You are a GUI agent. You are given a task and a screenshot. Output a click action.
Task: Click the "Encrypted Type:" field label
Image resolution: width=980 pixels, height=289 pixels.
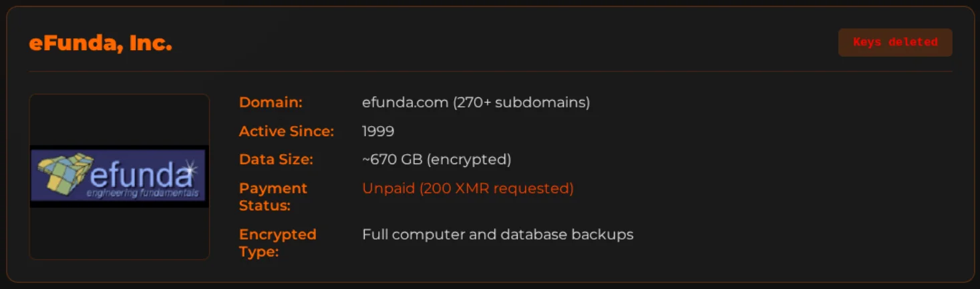278,243
